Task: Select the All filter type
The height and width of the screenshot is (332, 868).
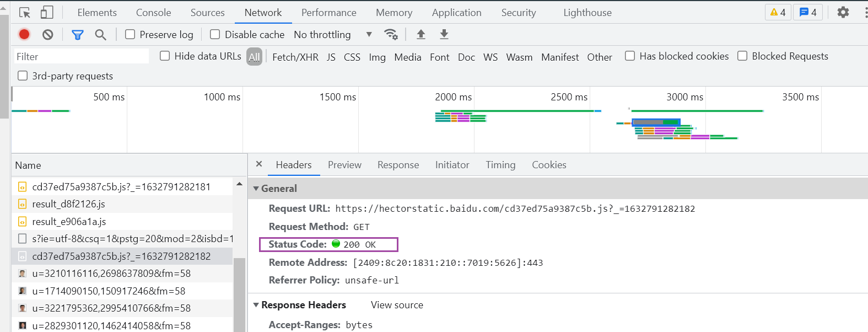Action: click(254, 56)
